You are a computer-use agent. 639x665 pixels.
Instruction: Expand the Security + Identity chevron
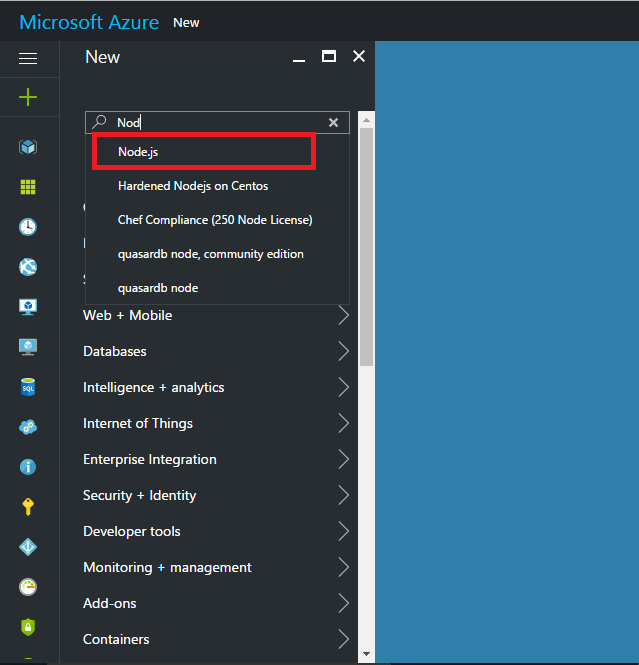tap(344, 495)
